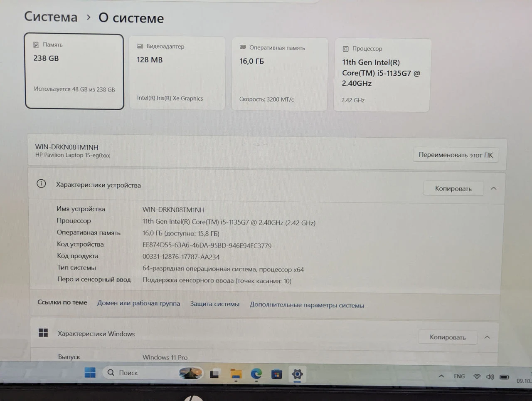
Task: Click the landscape widget in search box
Action: [x=191, y=373]
